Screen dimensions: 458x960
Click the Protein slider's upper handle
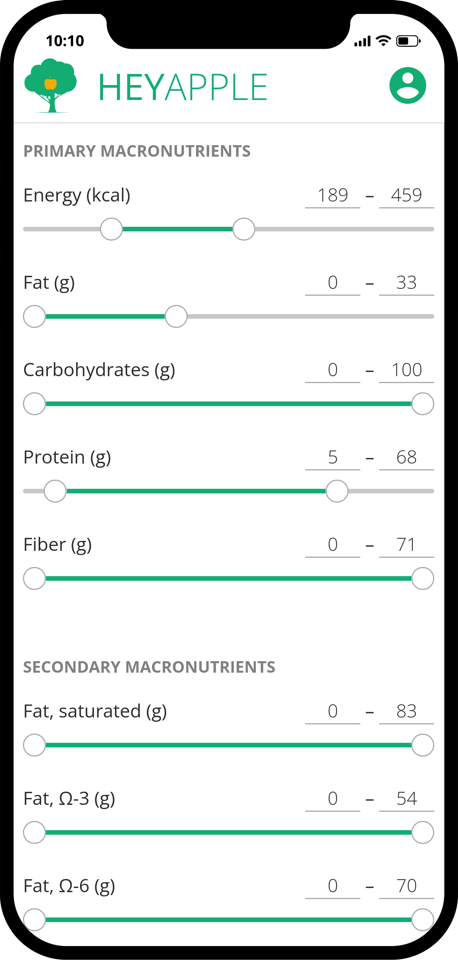[337, 491]
